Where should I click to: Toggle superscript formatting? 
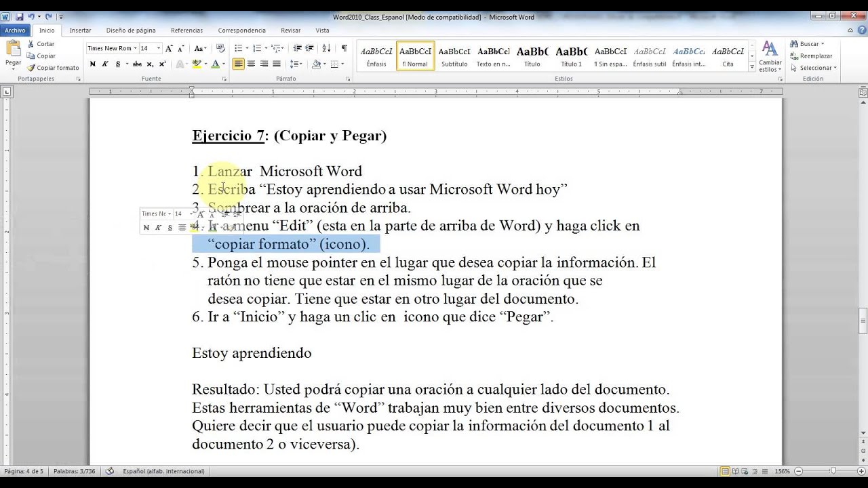pos(162,64)
